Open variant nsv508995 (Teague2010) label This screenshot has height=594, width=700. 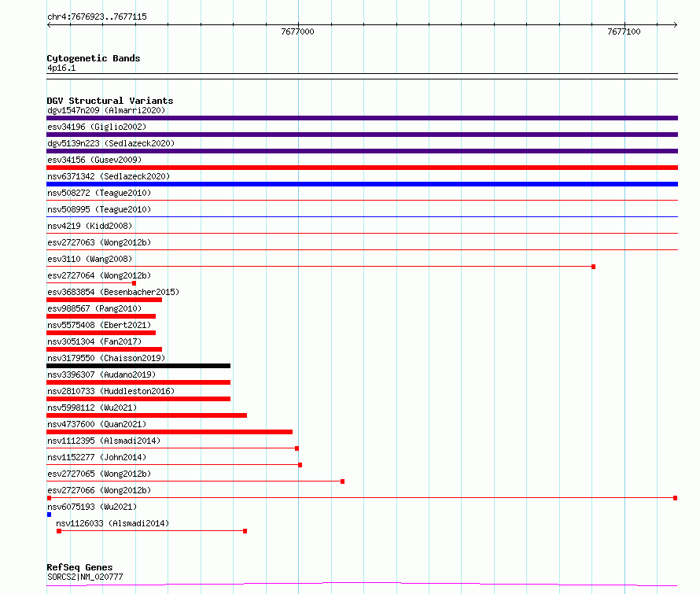99,209
